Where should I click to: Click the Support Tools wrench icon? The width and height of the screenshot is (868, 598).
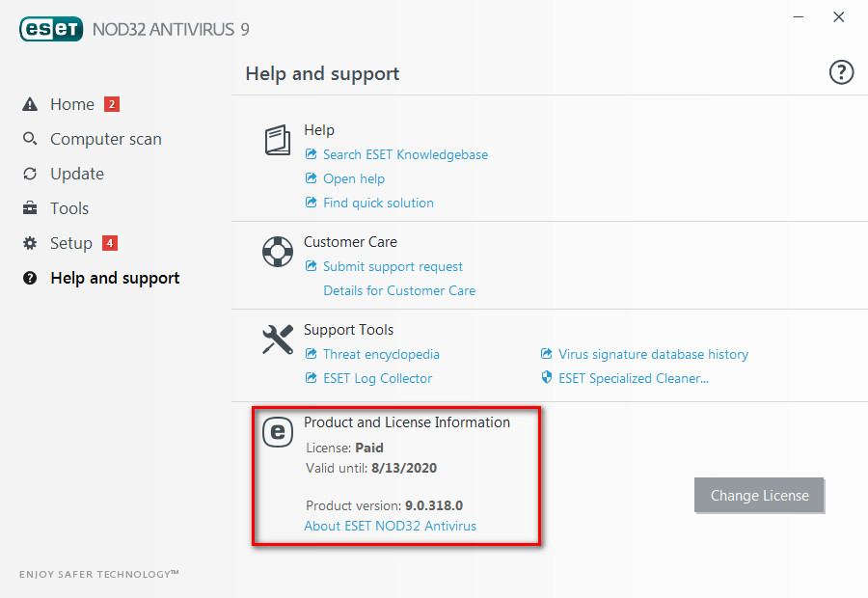click(278, 340)
